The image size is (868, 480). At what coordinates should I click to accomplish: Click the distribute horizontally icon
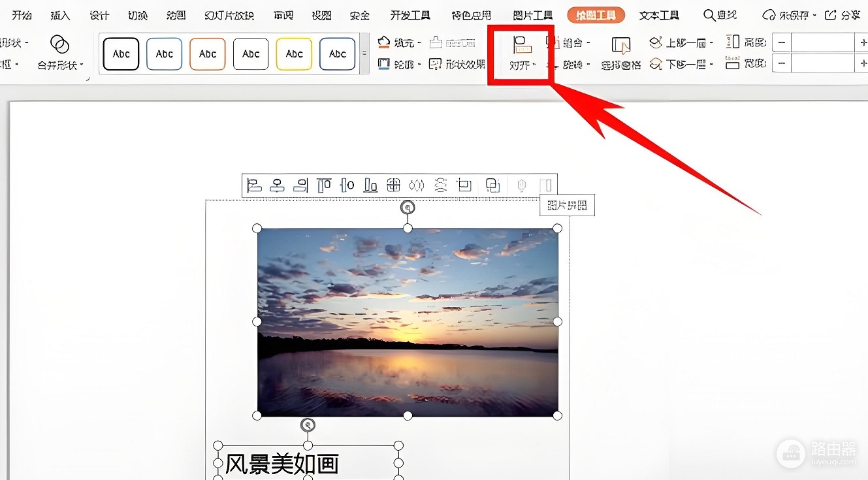click(417, 185)
